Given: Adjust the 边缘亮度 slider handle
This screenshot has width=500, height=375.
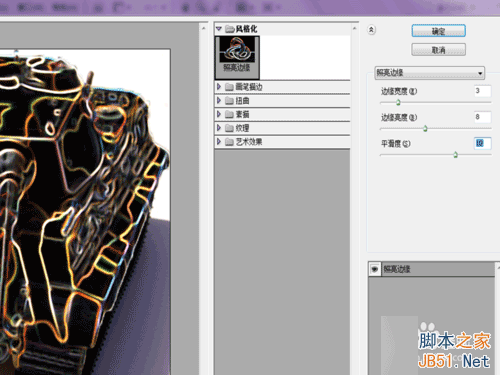Looking at the screenshot, I should [425, 128].
